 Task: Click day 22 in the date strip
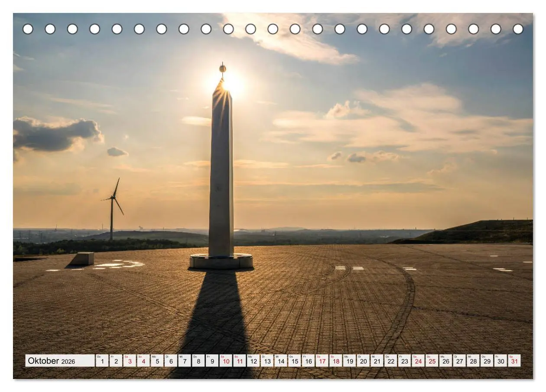point(390,360)
